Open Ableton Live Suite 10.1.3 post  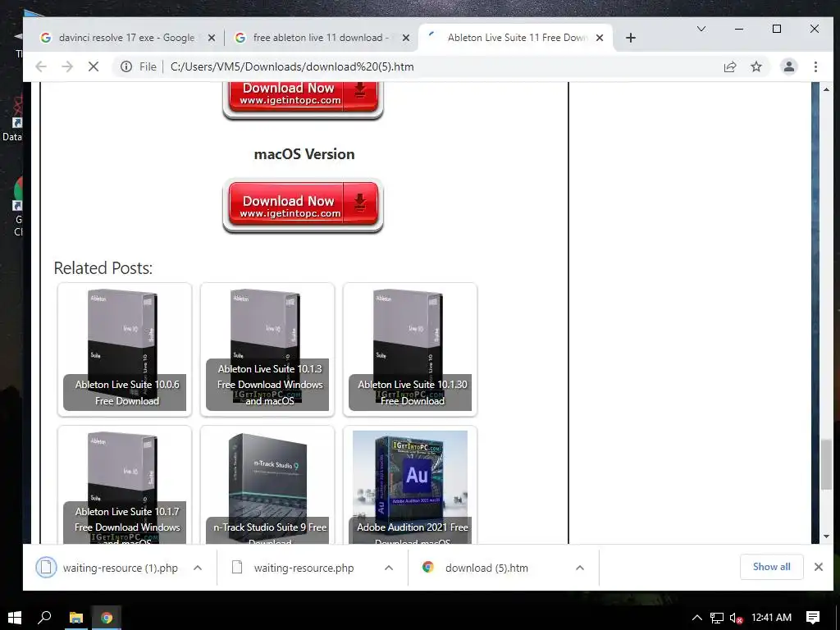(x=267, y=349)
